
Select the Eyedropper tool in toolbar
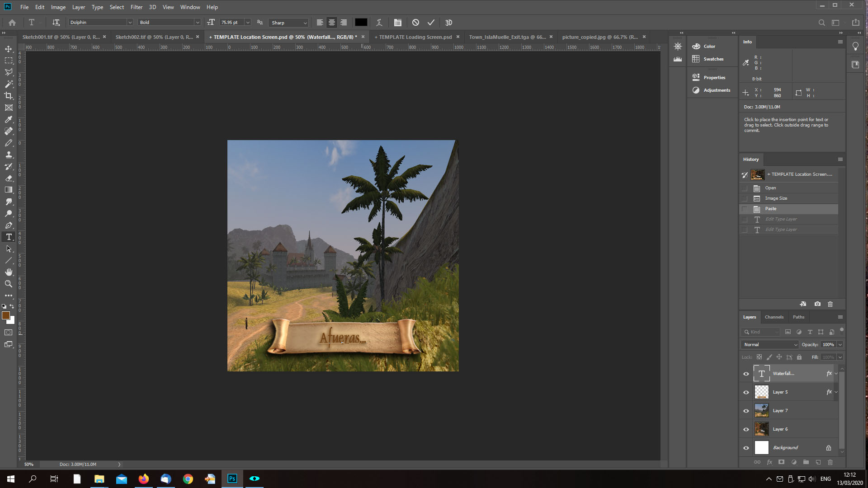pos(9,119)
